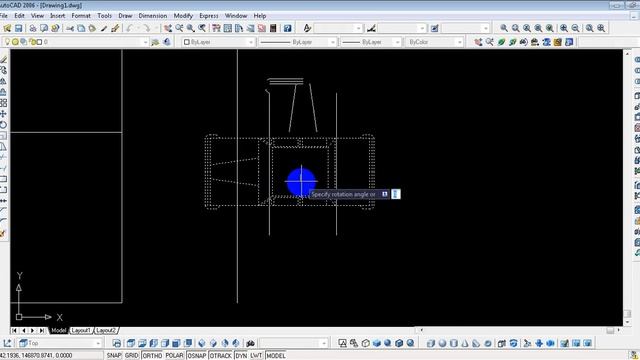The image size is (640, 360).
Task: Select the Move tool in Modify toolbar
Action: click(3, 114)
